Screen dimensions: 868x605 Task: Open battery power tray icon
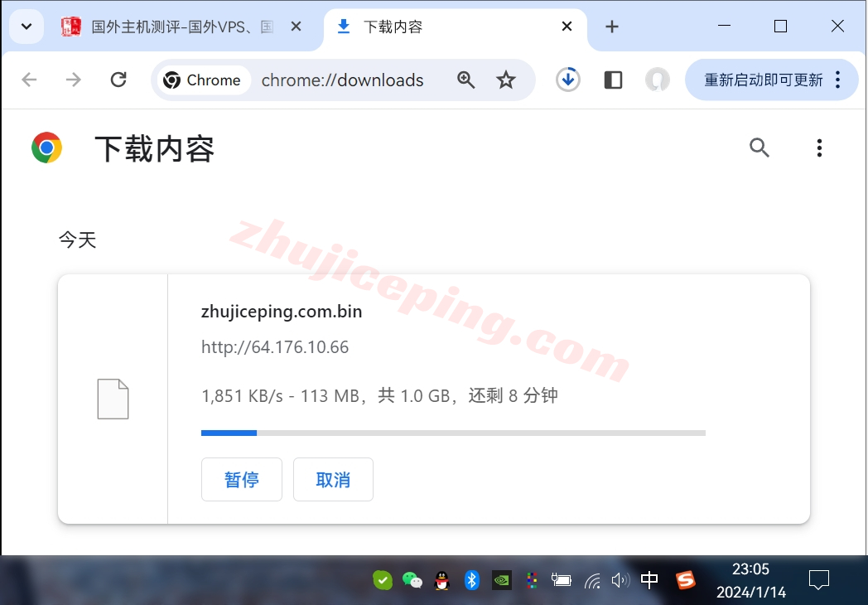pyautogui.click(x=562, y=580)
